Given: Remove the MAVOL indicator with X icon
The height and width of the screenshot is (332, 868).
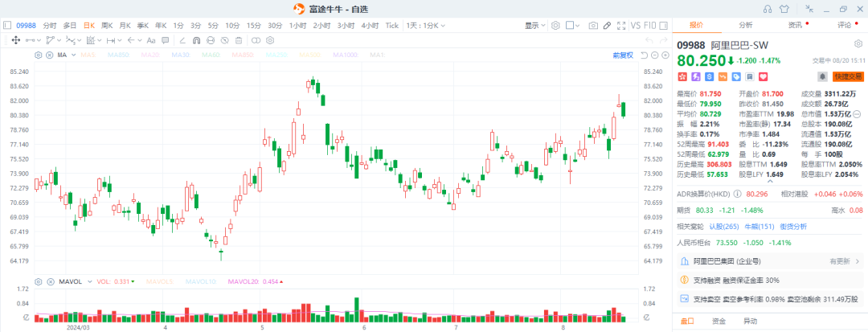Looking at the screenshot, I should [49, 281].
